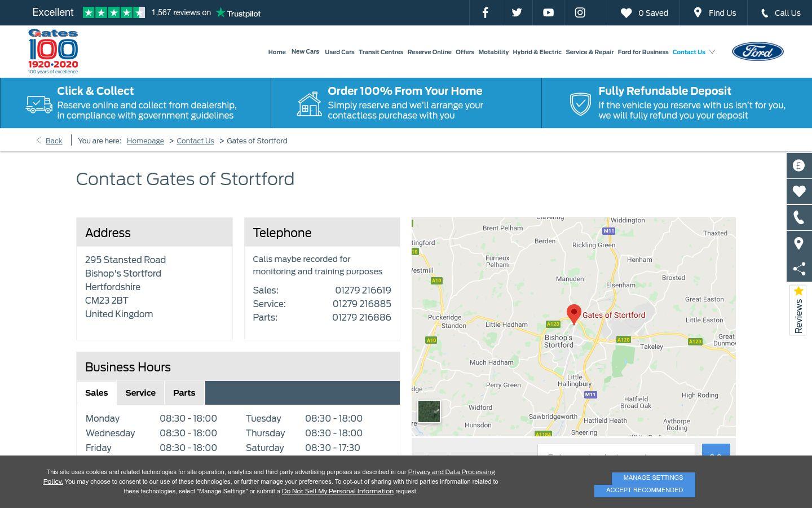
Task: Open saved heart sidebar icon
Action: click(x=799, y=191)
